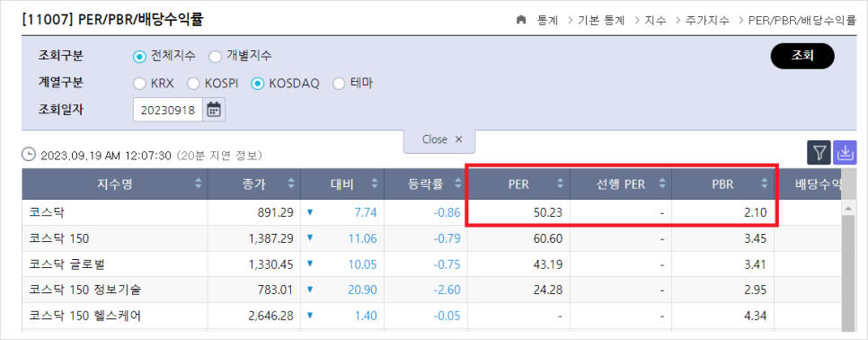Open 통계 in the breadcrumb

click(547, 21)
